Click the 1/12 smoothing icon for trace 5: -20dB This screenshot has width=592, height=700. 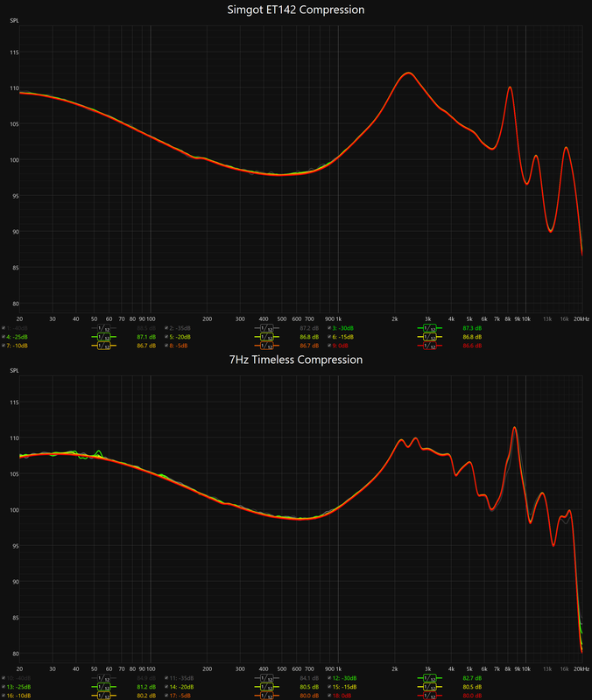pos(267,337)
